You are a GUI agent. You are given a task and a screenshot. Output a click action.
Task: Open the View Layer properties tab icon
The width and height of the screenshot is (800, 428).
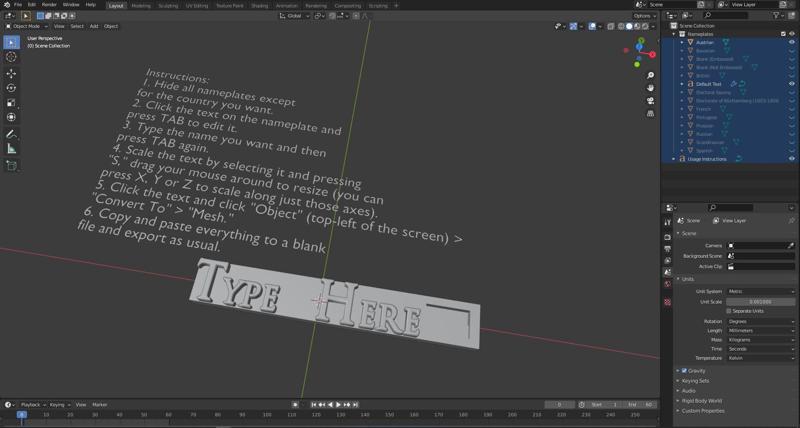pos(667,261)
